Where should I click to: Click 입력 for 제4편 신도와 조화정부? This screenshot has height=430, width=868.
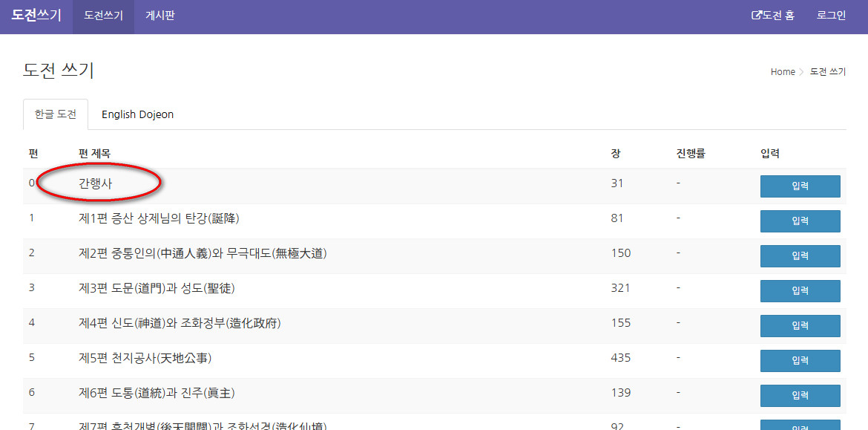800,326
